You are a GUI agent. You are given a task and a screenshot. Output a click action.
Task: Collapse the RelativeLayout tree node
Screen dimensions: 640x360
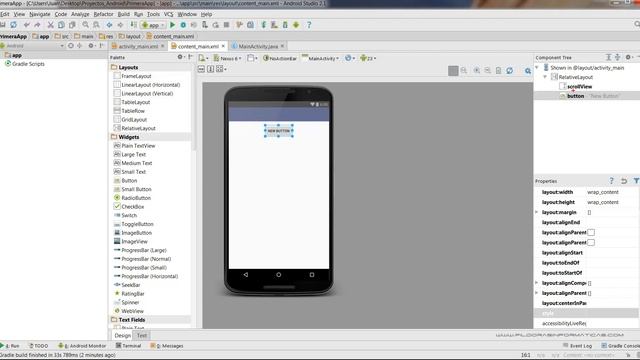(545, 77)
